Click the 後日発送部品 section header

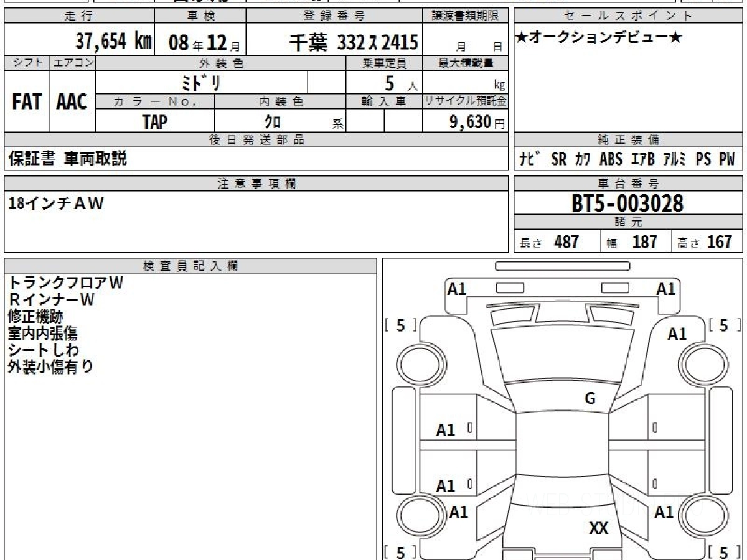coord(256,140)
